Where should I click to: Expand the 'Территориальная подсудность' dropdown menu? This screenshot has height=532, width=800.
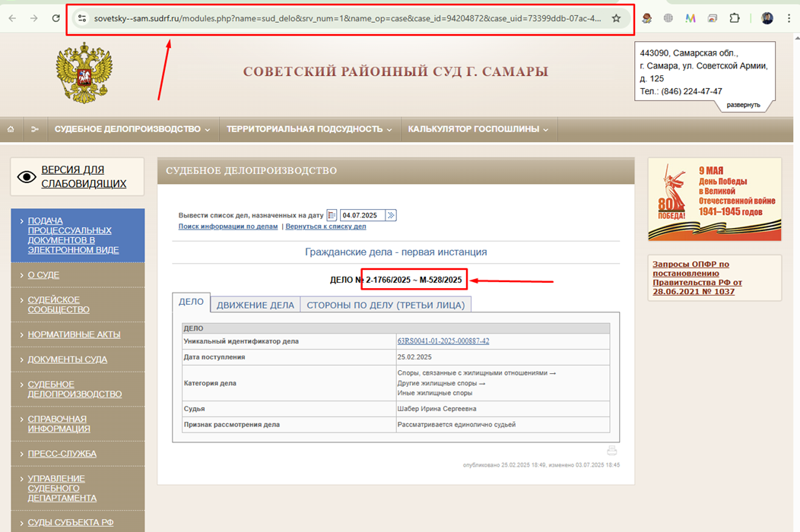point(309,129)
